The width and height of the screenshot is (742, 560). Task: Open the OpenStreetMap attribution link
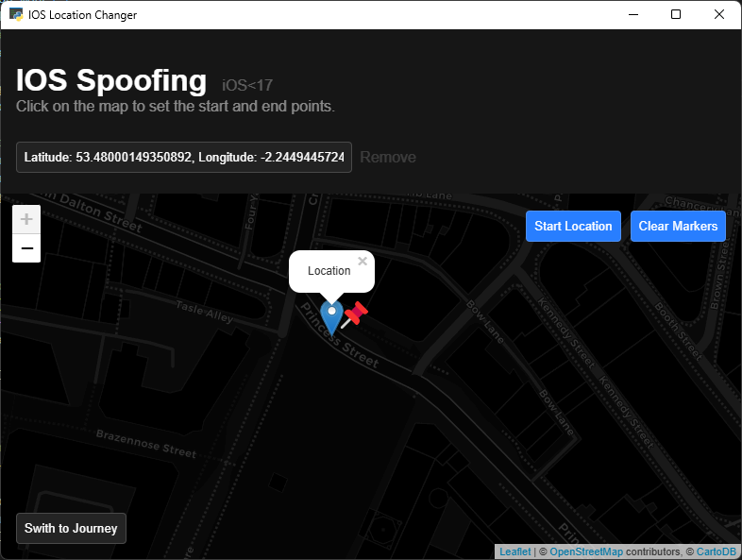click(x=586, y=552)
